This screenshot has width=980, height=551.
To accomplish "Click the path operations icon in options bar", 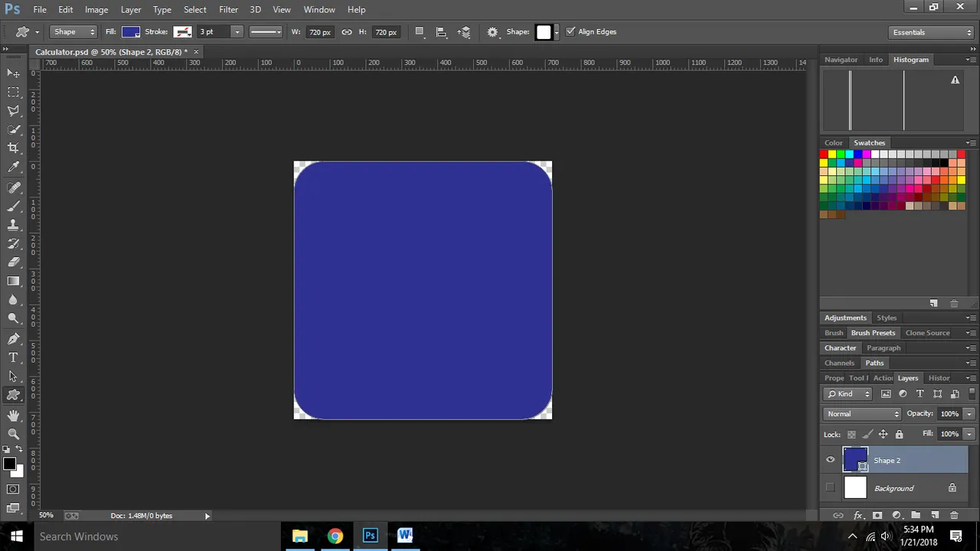I will 420,32.
